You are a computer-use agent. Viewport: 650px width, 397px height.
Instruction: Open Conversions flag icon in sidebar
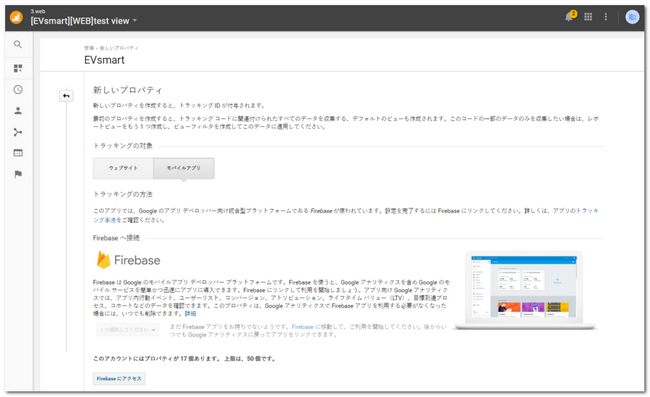pos(18,174)
